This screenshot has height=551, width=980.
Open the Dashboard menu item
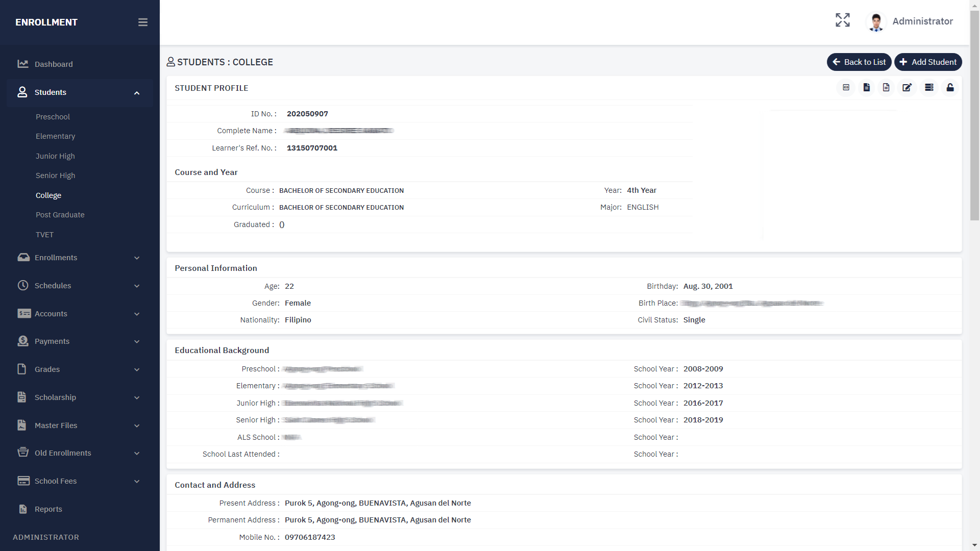pos(54,64)
